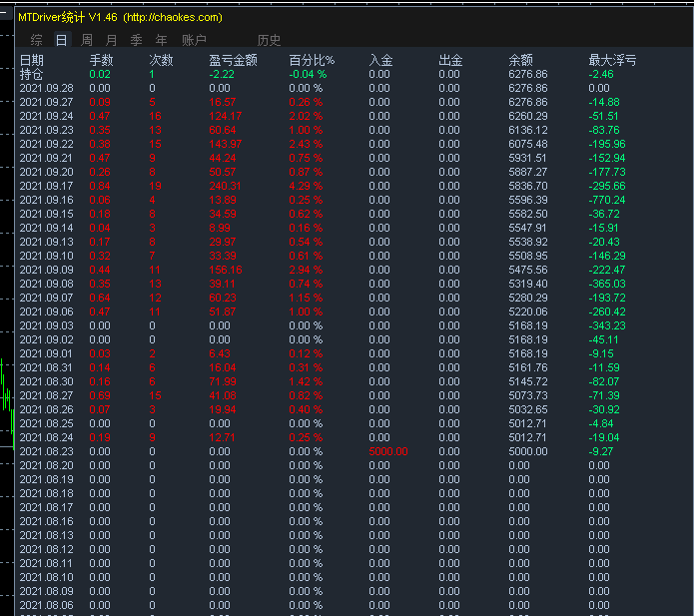Select date 2021.08.20
This screenshot has height=616, width=694.
pos(47,465)
